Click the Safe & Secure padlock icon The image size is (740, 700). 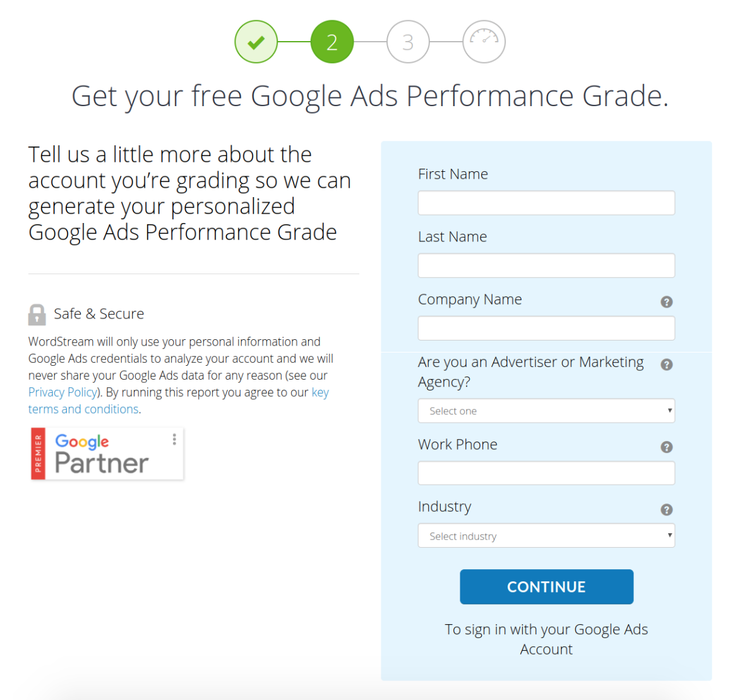point(37,315)
